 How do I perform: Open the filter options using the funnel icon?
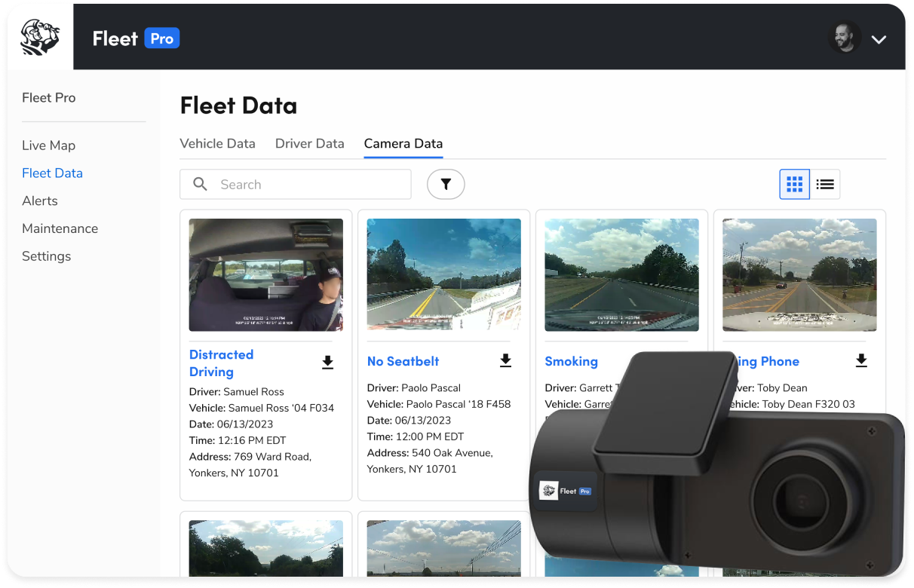(446, 184)
